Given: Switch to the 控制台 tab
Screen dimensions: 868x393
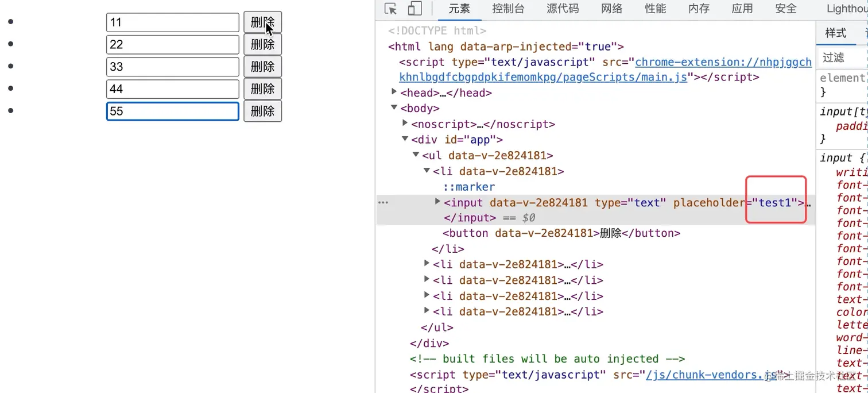Looking at the screenshot, I should click(x=508, y=9).
